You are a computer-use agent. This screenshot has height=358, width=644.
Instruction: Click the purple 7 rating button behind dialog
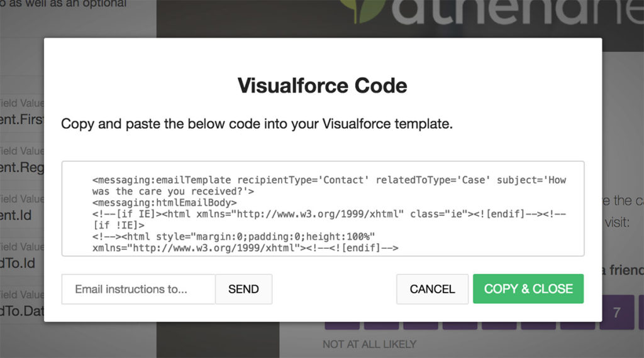coord(617,313)
